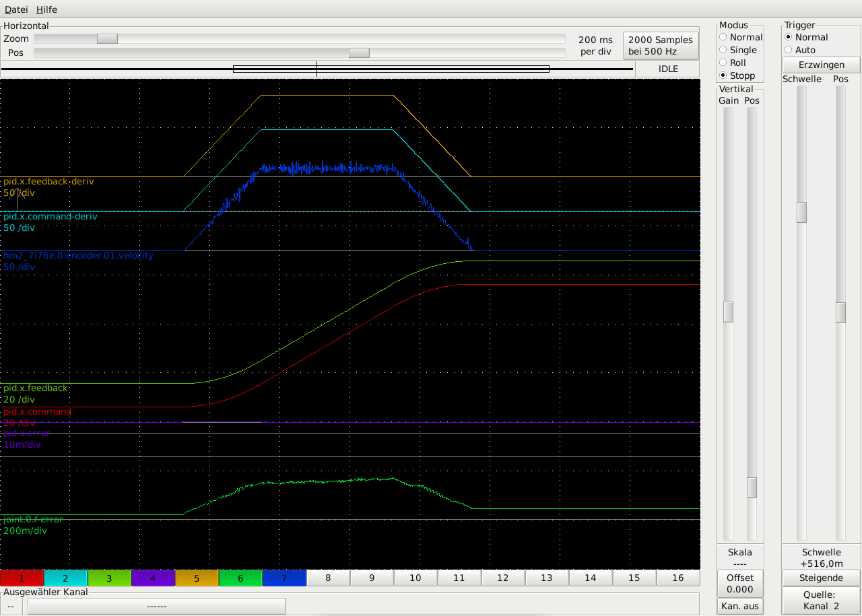Click the pid.x.error trace label

pos(27,433)
